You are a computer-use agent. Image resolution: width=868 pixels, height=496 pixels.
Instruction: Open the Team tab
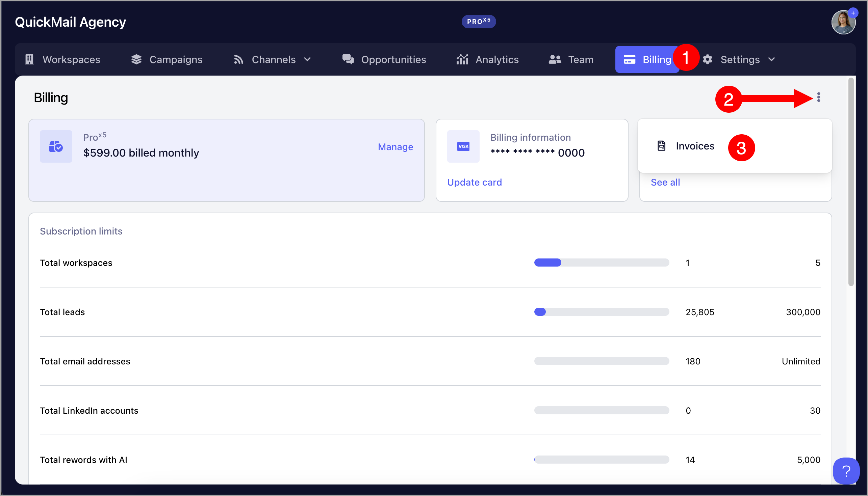pyautogui.click(x=571, y=60)
